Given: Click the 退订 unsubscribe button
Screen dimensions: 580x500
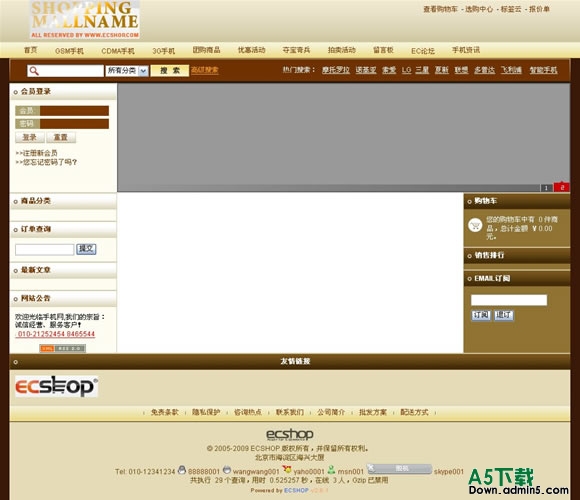Looking at the screenshot, I should pos(504,315).
